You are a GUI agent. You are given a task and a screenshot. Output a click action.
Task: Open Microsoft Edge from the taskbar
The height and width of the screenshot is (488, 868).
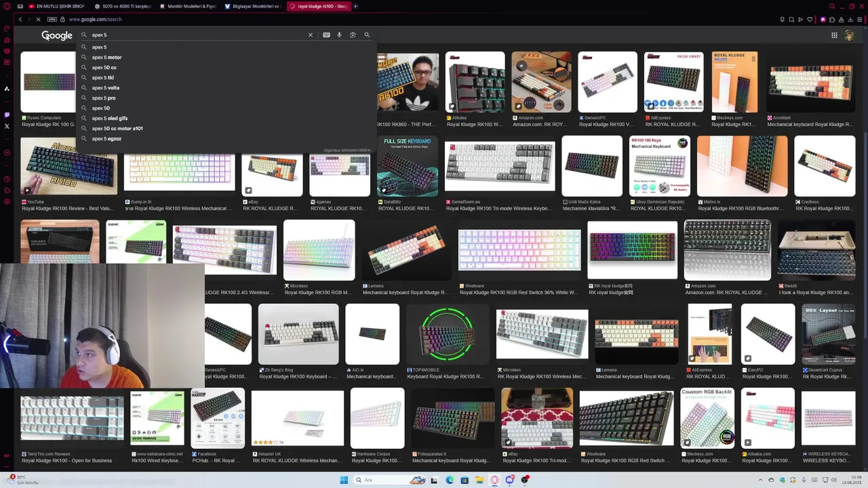click(x=450, y=480)
